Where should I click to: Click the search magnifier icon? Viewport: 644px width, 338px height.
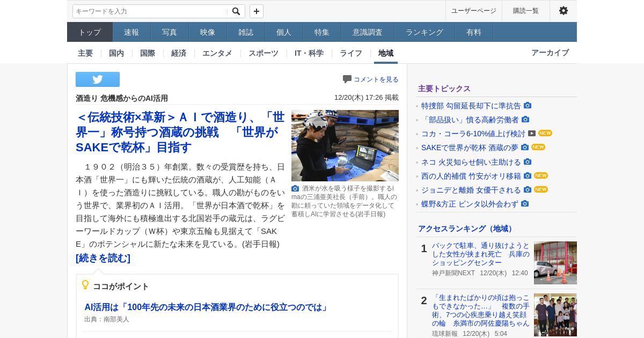(236, 11)
